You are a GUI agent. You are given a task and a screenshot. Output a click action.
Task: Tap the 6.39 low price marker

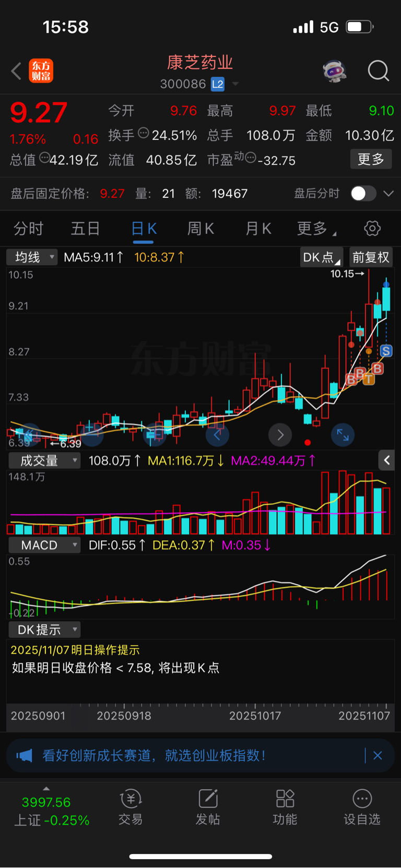[x=66, y=444]
